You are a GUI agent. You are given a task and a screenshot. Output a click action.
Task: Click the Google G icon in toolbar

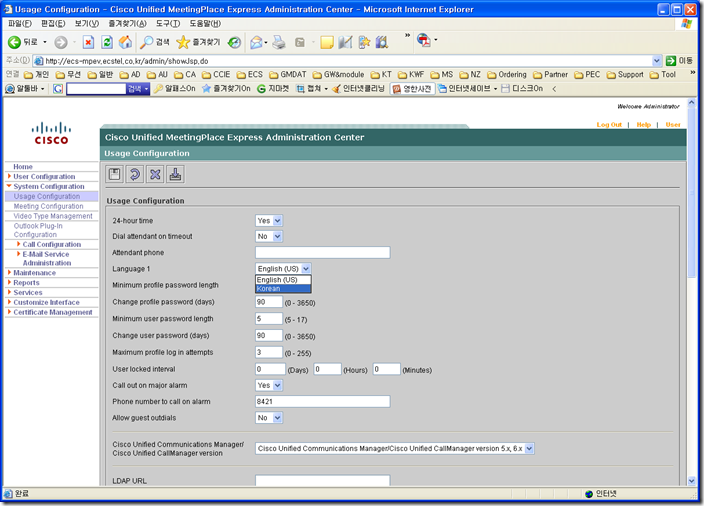tap(58, 89)
